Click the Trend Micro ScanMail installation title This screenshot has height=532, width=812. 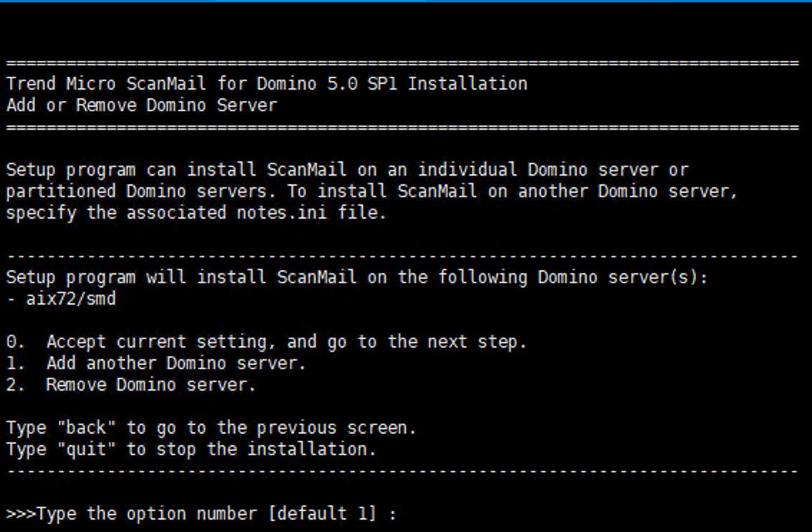266,84
